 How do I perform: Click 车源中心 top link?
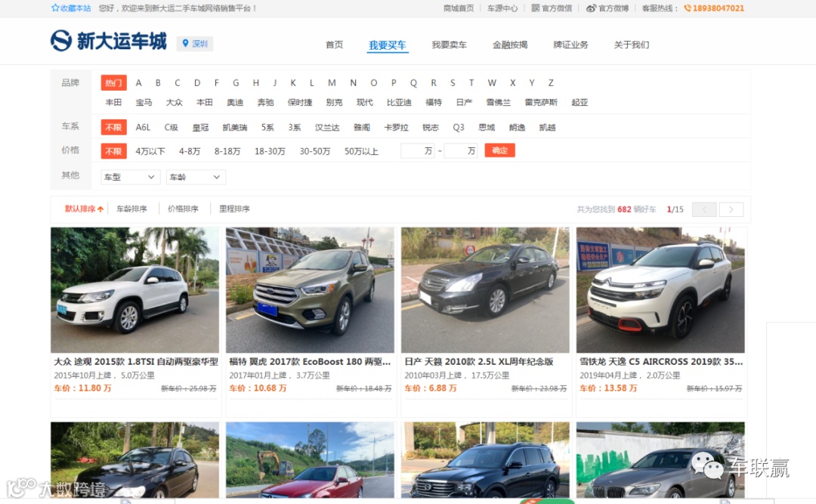[x=502, y=8]
